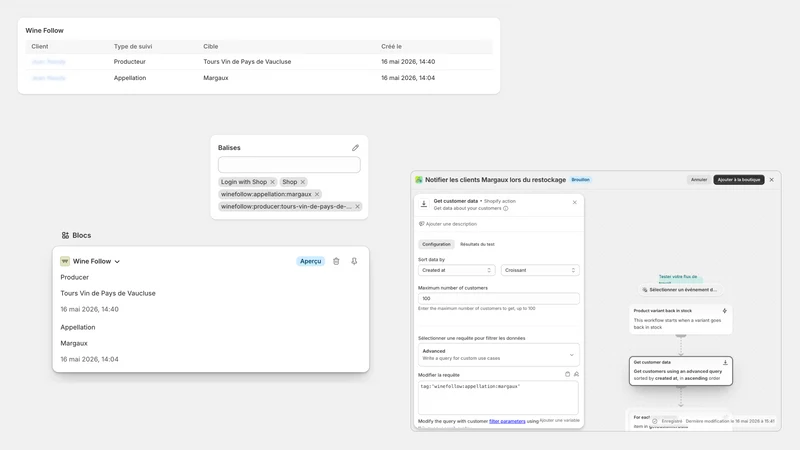Image resolution: width=800 pixels, height=450 pixels.
Task: Click the lightning trigger icon on Product variant card
Action: [x=724, y=311]
